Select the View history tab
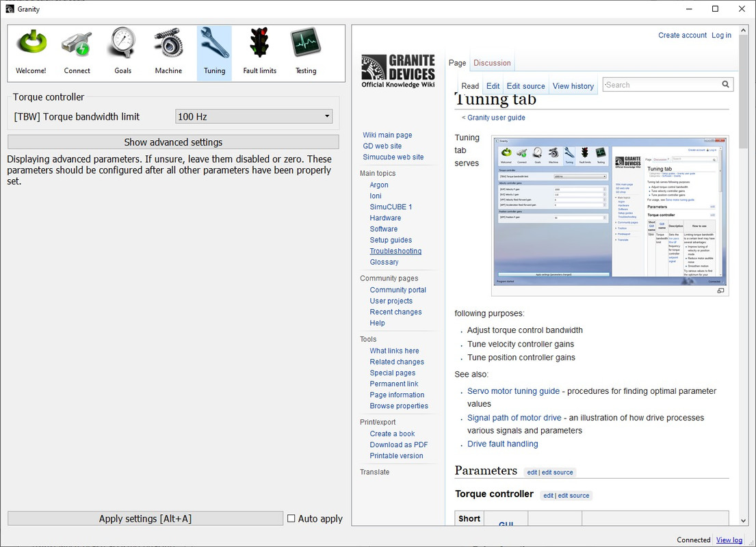Image resolution: width=756 pixels, height=547 pixels. (x=573, y=85)
